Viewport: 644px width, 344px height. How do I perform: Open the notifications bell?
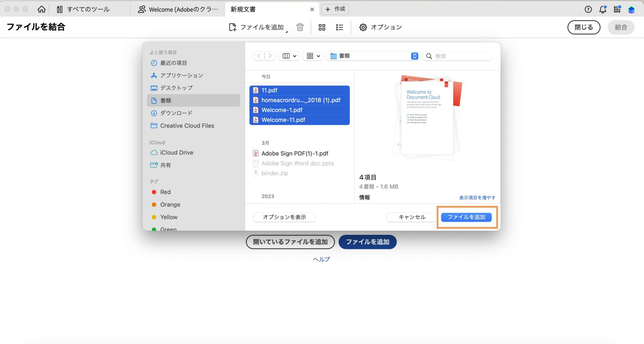(602, 9)
